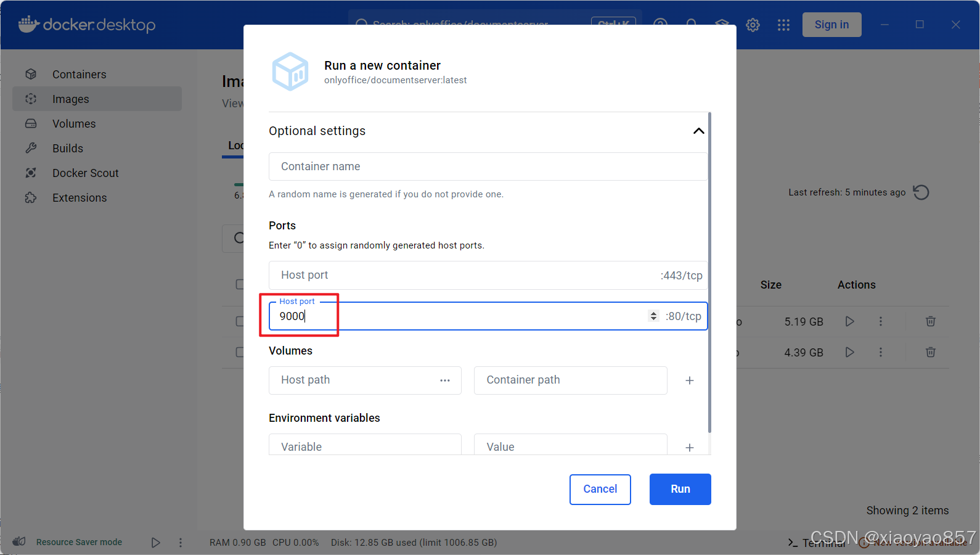Click the Host port field for 443/tcp
The width and height of the screenshot is (980, 555).
coord(488,275)
